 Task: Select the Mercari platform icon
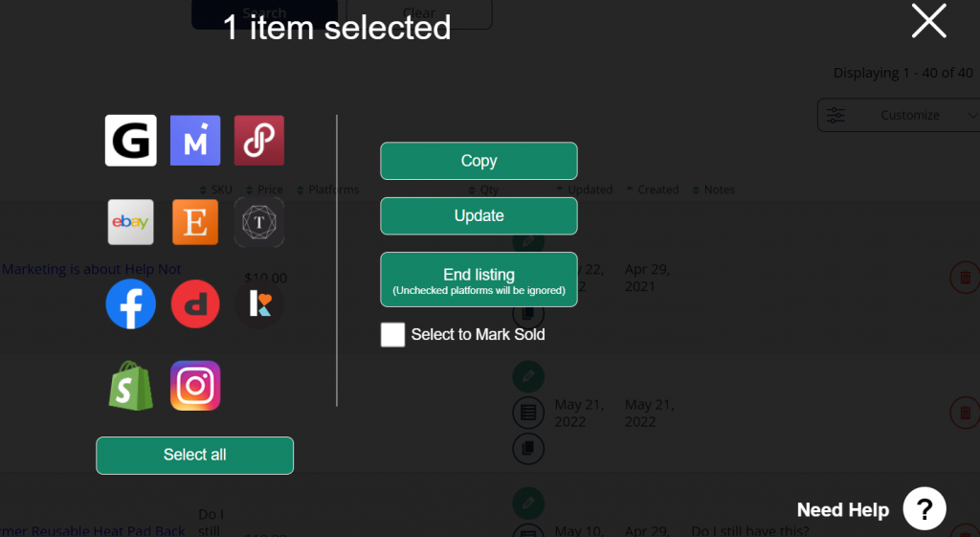pos(195,141)
